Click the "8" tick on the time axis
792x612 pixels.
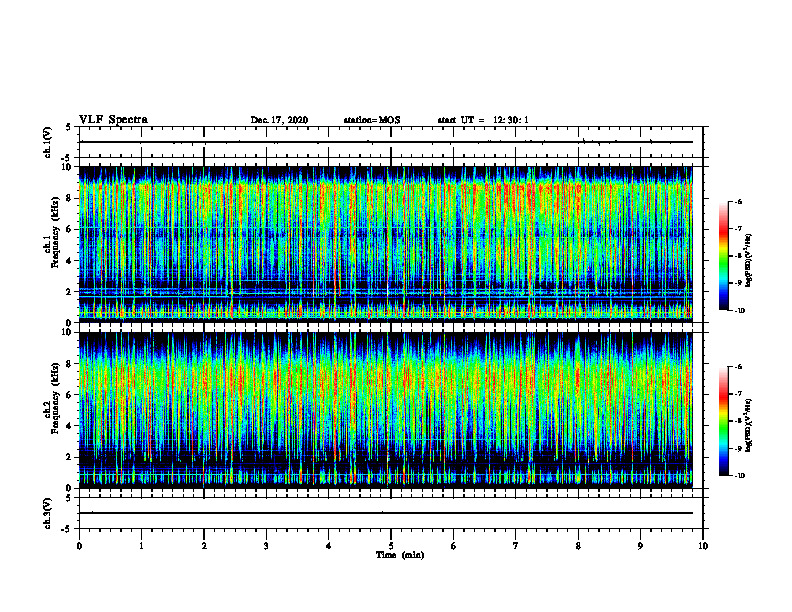pyautogui.click(x=578, y=546)
